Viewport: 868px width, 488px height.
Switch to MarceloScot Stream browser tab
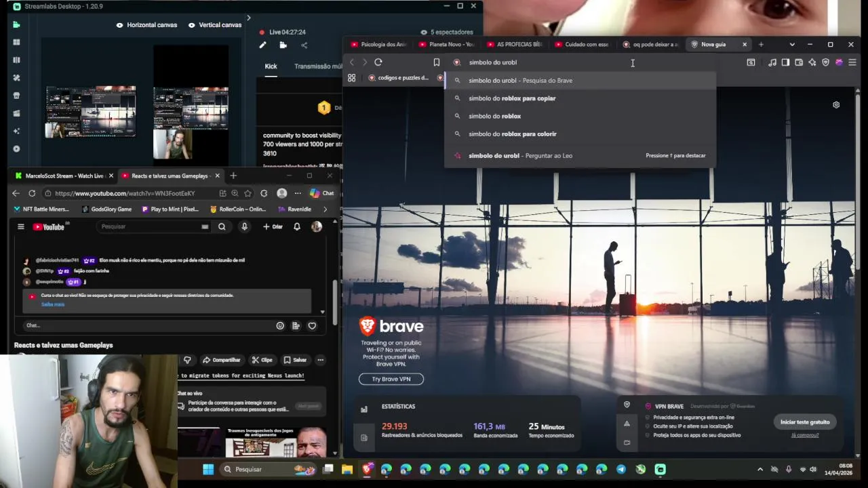pyautogui.click(x=64, y=176)
